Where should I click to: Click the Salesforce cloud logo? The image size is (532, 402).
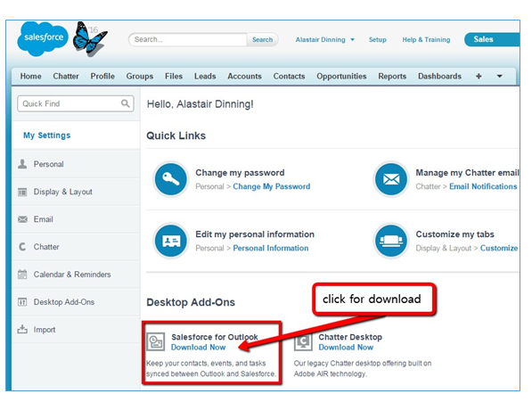[43, 38]
